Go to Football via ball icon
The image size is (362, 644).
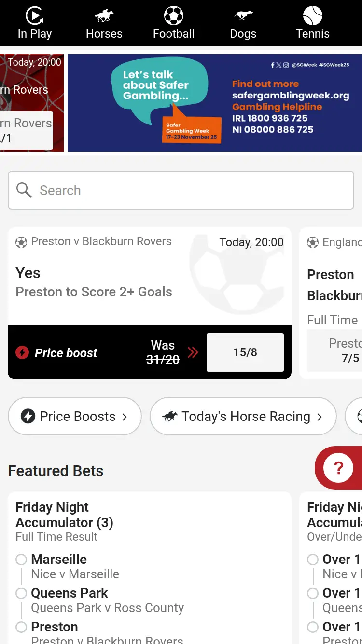pos(174,16)
